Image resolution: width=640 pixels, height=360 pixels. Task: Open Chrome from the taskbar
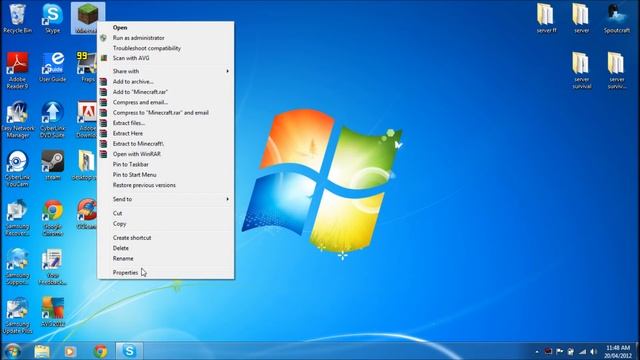100,351
